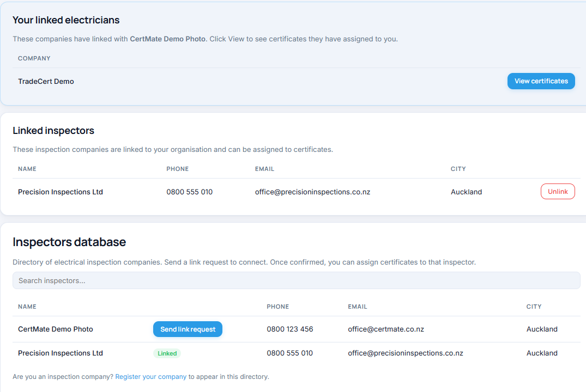Click the Linked badge for Precision Inspections
Viewport: 586px width, 392px height.
(167, 353)
